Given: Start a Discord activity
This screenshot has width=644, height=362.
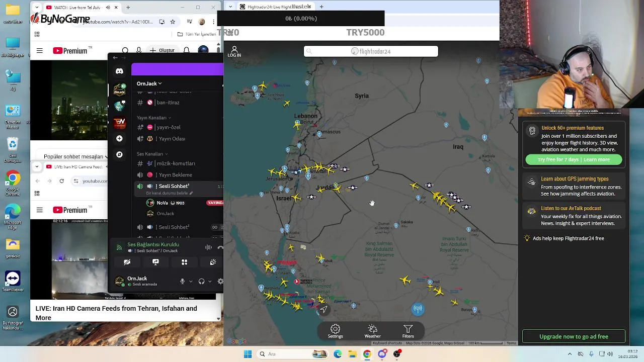Looking at the screenshot, I should (184, 262).
